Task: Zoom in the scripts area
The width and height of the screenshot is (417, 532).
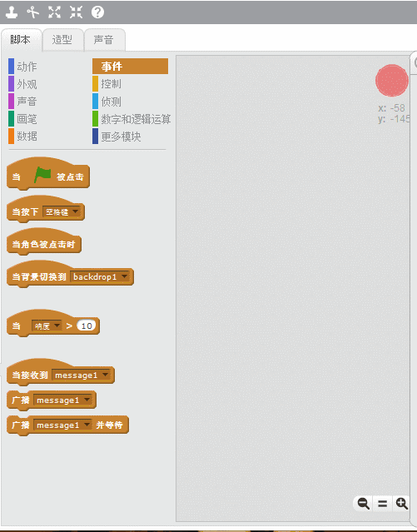Action: click(402, 504)
